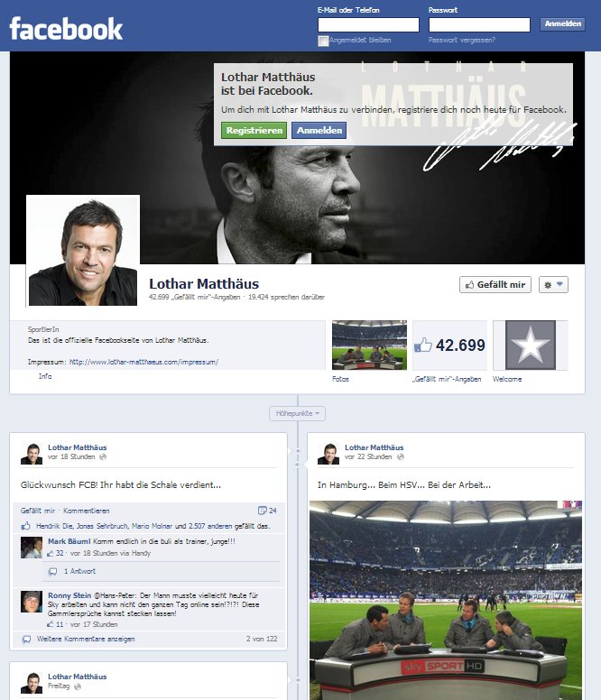
Task: Click the Gefällt mir page button
Action: [x=495, y=285]
